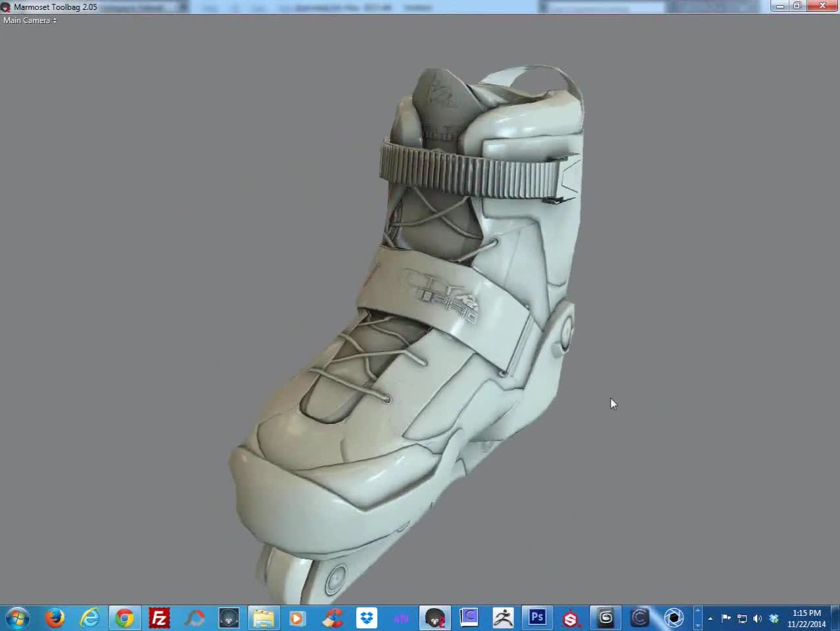Launch Firefox from the taskbar
The image size is (840, 631).
[x=55, y=618]
